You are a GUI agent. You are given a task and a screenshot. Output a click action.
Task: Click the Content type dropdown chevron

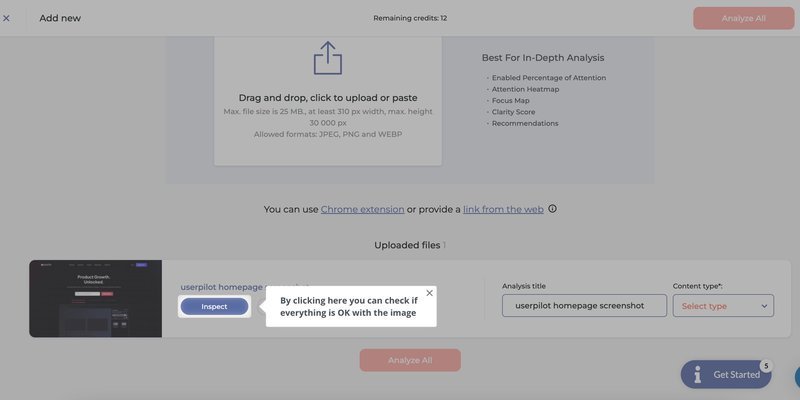click(764, 306)
